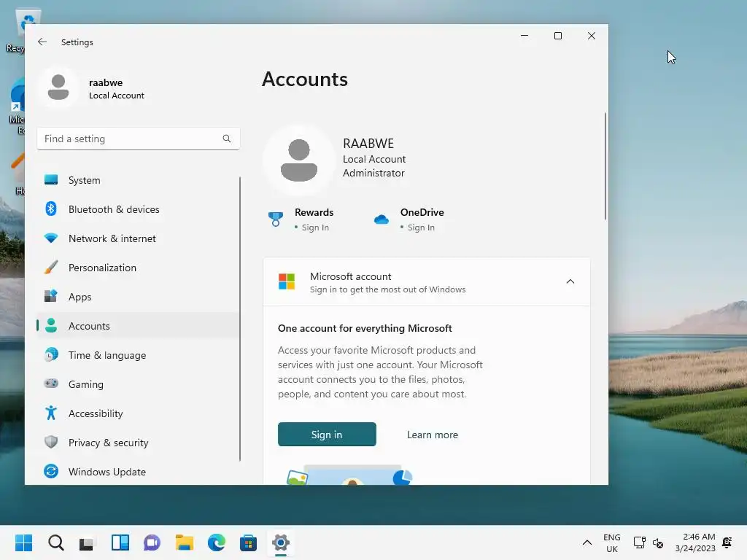
Task: Open the System settings category
Action: [x=138, y=180]
